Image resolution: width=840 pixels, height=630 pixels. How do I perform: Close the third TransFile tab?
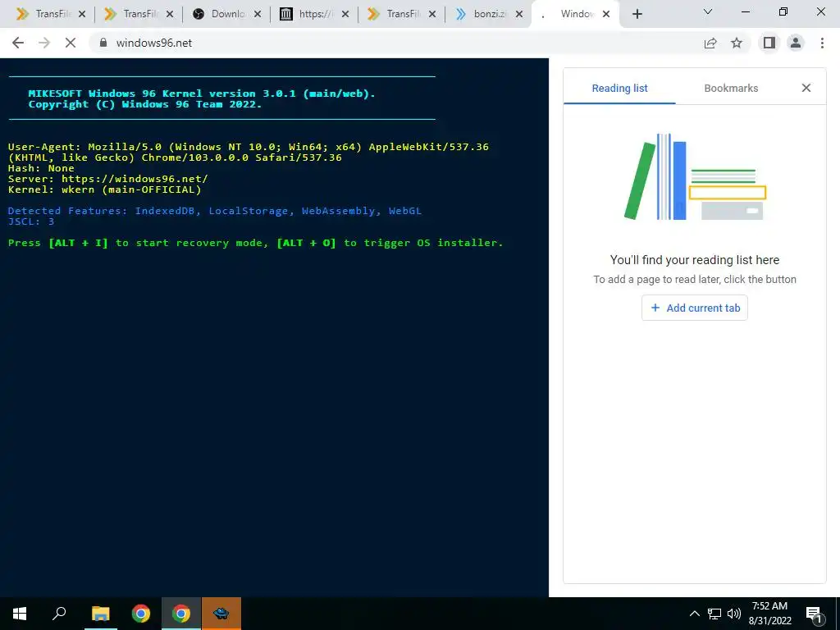pos(432,15)
